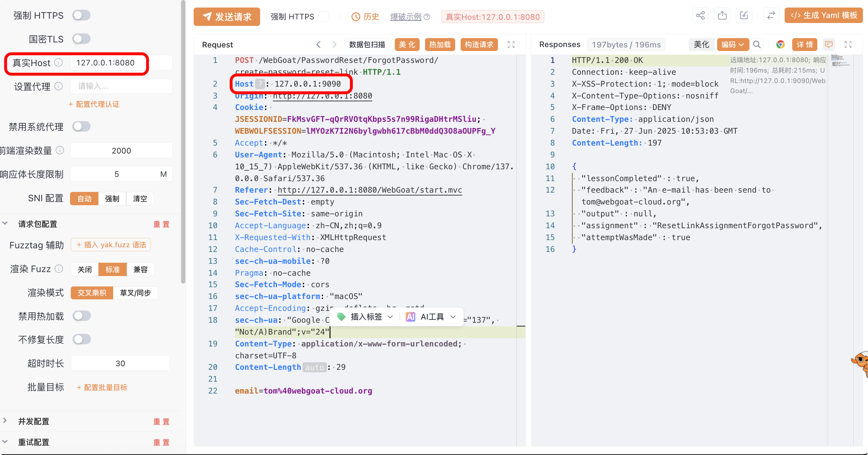Click 数据包扫描 button

367,45
